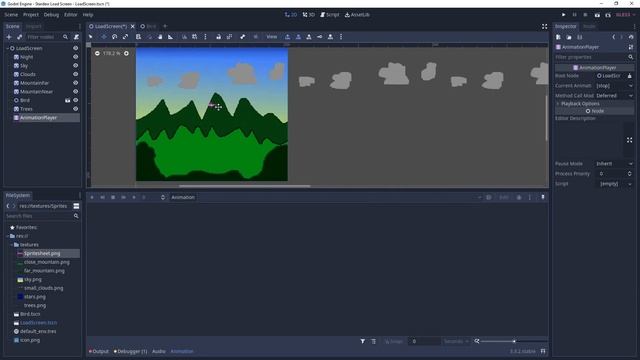Hide the MountainNear node
640x360 pixels.
coord(76,92)
